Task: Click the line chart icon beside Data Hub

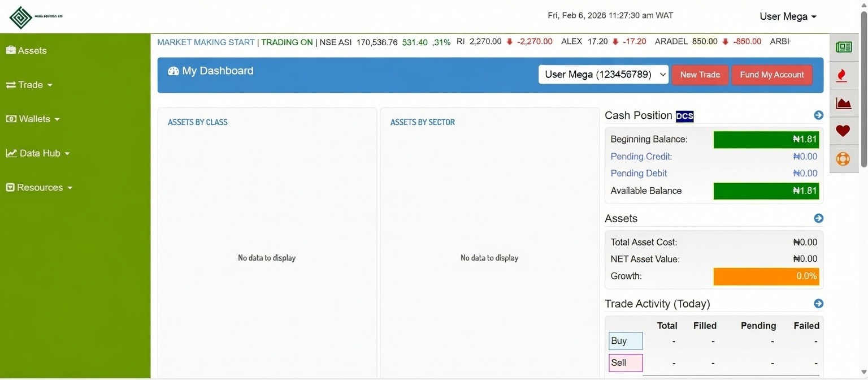Action: pyautogui.click(x=11, y=153)
